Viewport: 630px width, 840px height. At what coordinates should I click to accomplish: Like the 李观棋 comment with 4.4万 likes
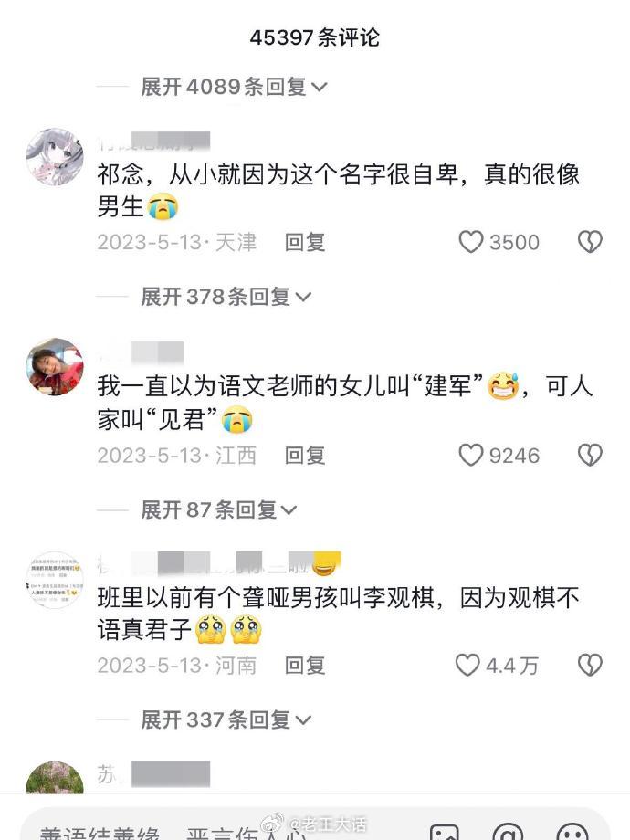coord(467,666)
